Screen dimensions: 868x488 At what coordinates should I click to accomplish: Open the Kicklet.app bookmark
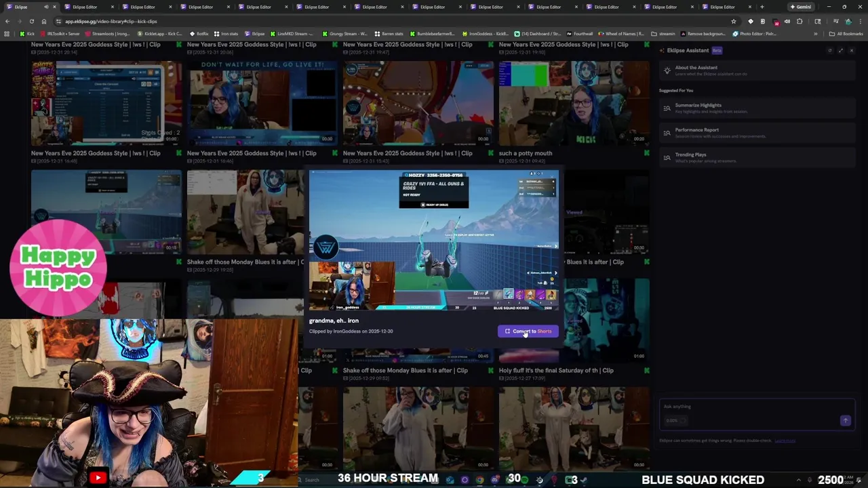pos(159,33)
